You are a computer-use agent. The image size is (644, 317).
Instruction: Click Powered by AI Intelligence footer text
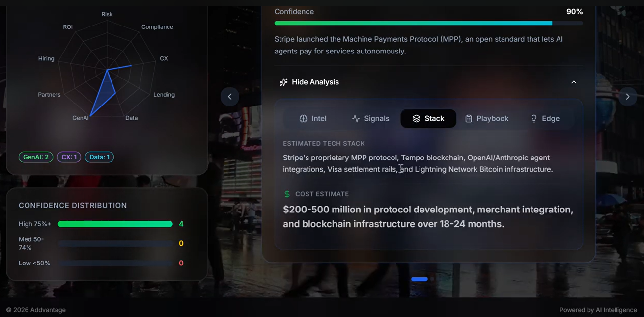598,310
